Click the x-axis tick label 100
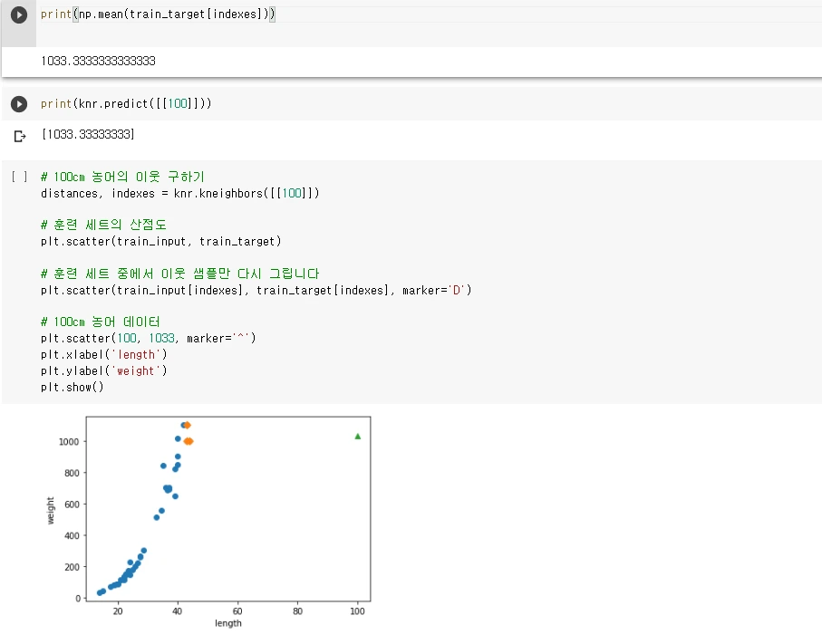 357,611
